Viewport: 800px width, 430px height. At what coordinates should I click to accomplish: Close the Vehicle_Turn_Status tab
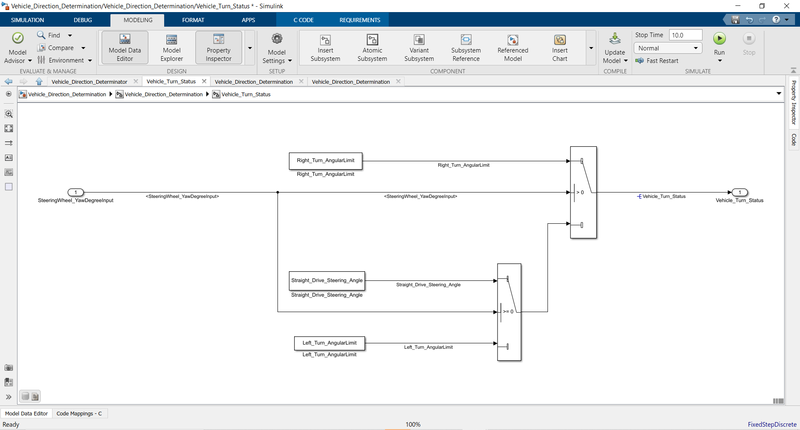[x=203, y=81]
